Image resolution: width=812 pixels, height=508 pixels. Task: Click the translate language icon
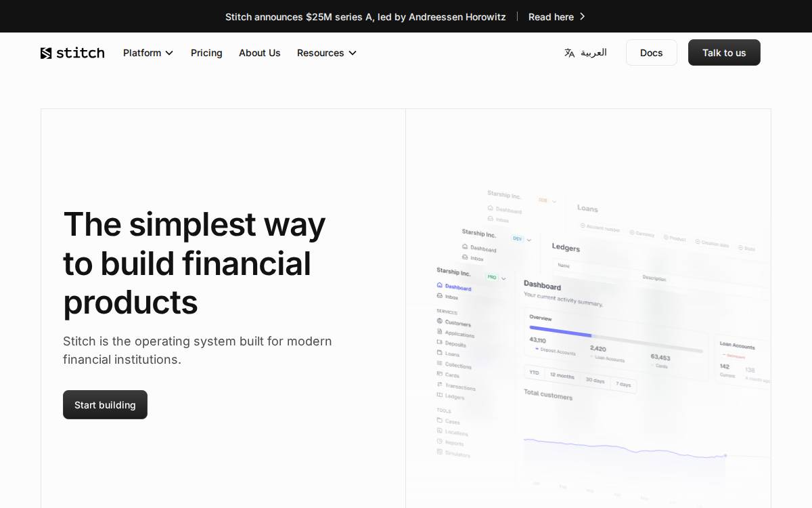[x=570, y=53]
